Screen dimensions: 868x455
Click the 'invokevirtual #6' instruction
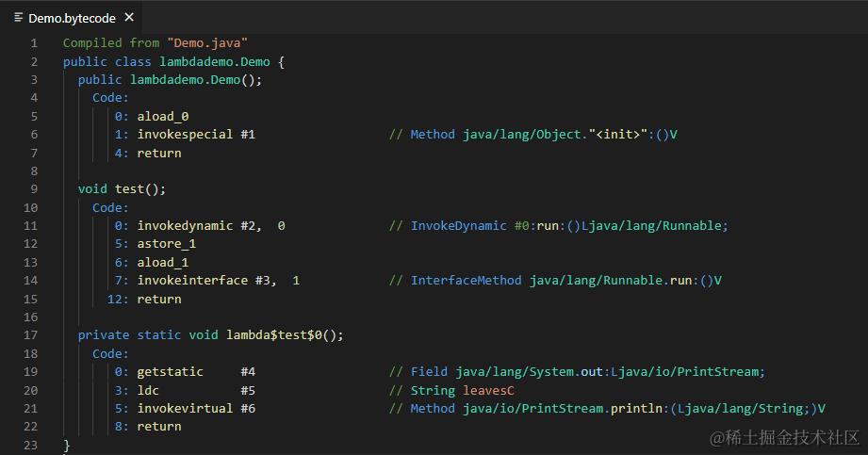[196, 409]
